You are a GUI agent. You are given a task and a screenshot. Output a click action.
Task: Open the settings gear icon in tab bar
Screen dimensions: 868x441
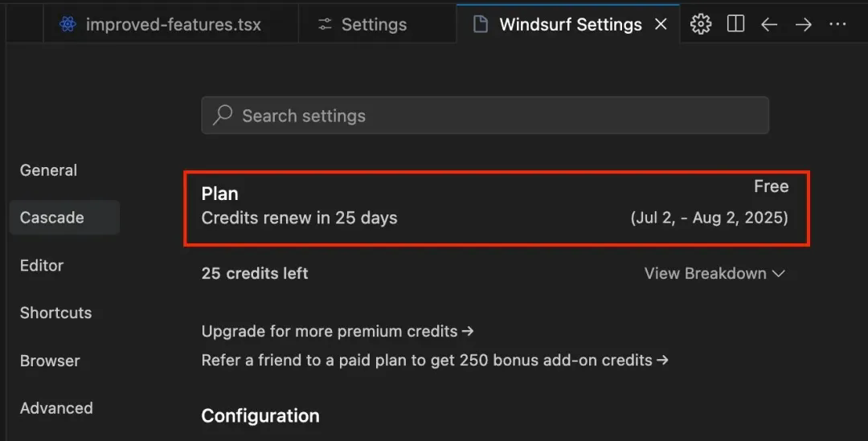point(700,24)
